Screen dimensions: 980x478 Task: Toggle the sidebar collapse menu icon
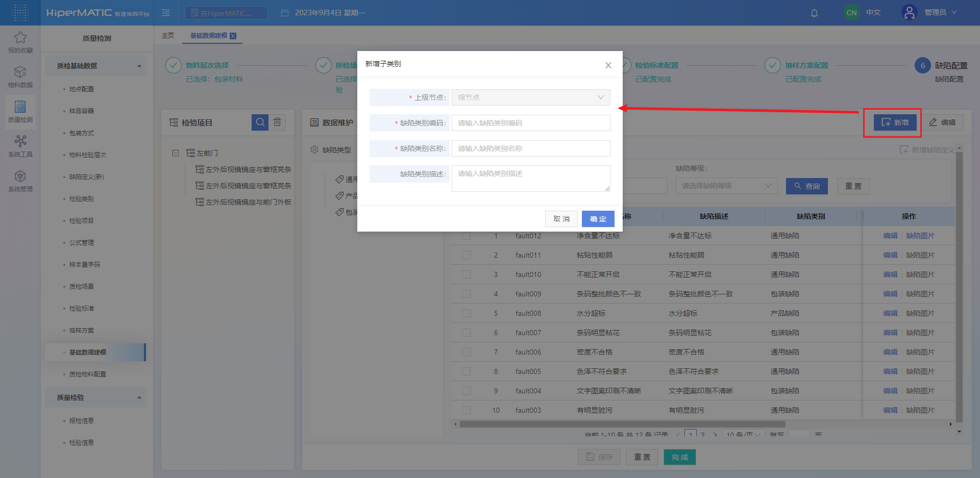[x=166, y=13]
